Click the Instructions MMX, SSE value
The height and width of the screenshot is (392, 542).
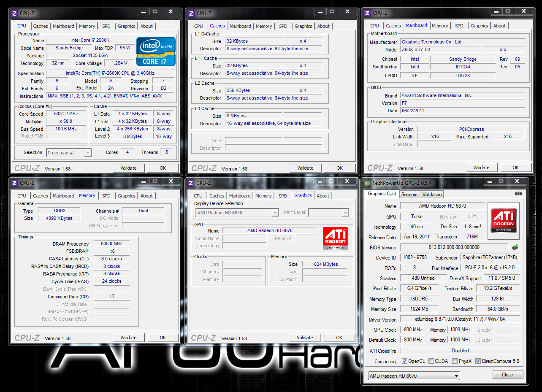(110, 96)
